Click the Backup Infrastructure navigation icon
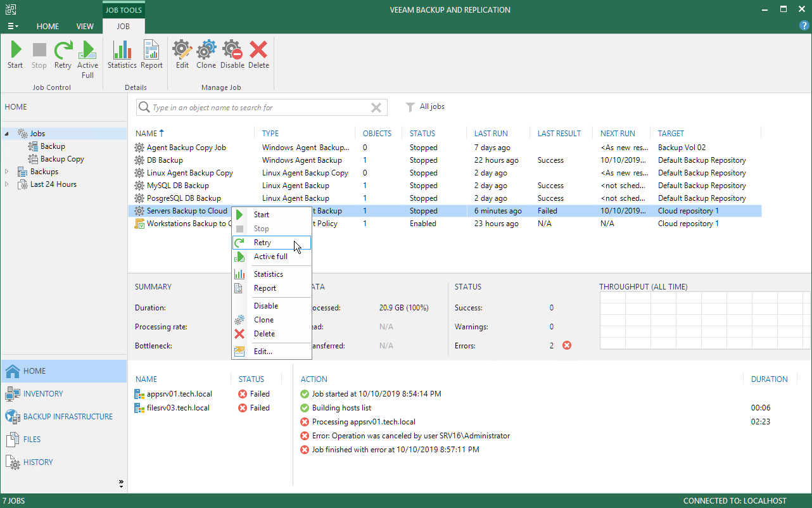The image size is (812, 508). 13,417
